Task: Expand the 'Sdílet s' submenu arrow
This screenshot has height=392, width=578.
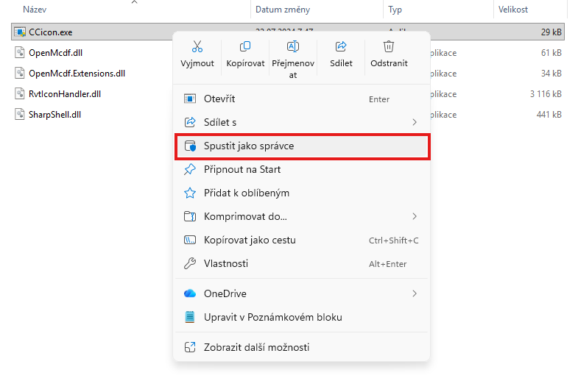Action: coord(415,122)
